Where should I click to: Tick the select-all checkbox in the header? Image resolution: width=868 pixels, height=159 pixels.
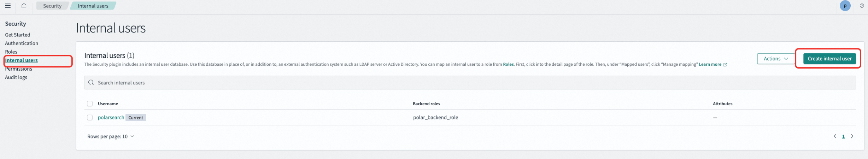90,104
